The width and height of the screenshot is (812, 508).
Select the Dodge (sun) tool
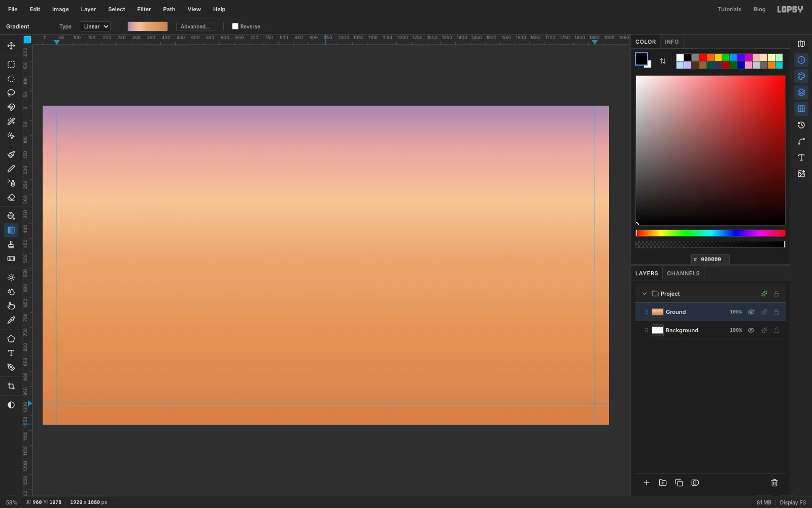pos(11,277)
